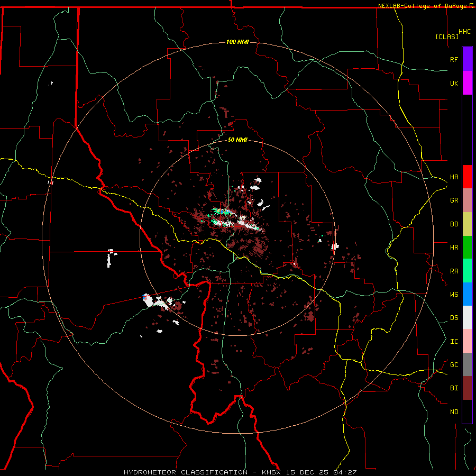Click the BD yellow legend swatch
This screenshot has height=476, width=476.
[x=467, y=224]
